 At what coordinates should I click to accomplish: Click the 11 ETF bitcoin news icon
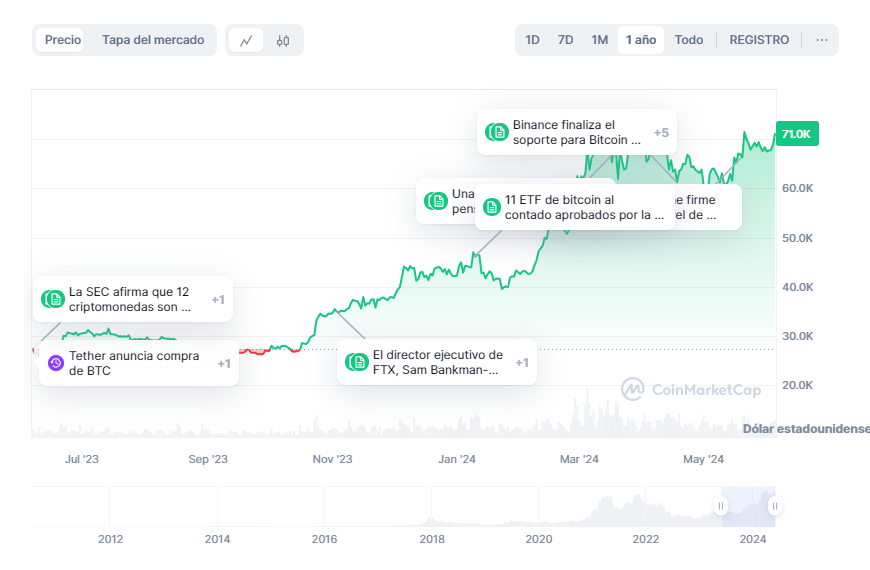(x=491, y=207)
